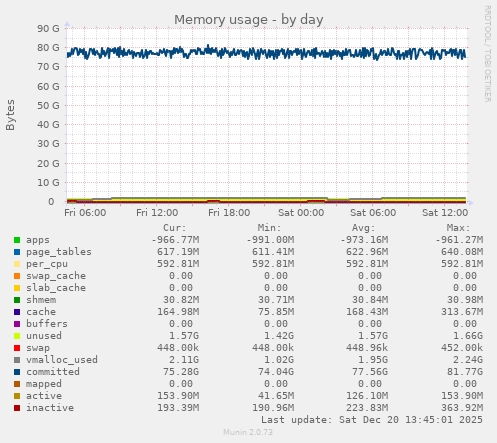Click the inactive dark red legend swatch
This screenshot has width=497, height=443.
pyautogui.click(x=17, y=408)
